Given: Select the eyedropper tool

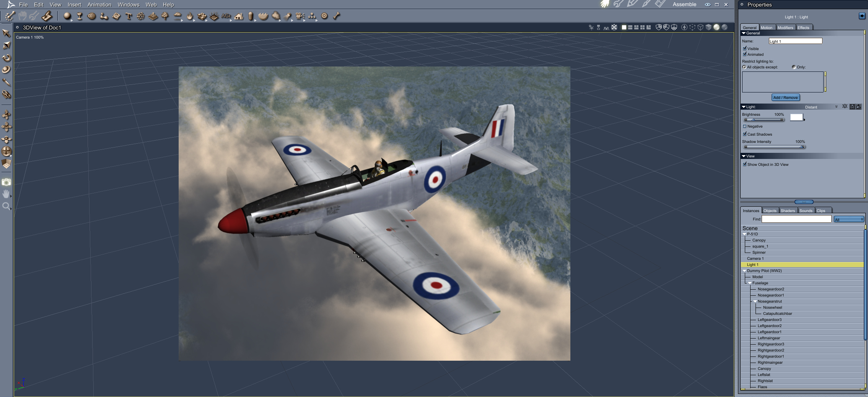Looking at the screenshot, I should pos(6,82).
